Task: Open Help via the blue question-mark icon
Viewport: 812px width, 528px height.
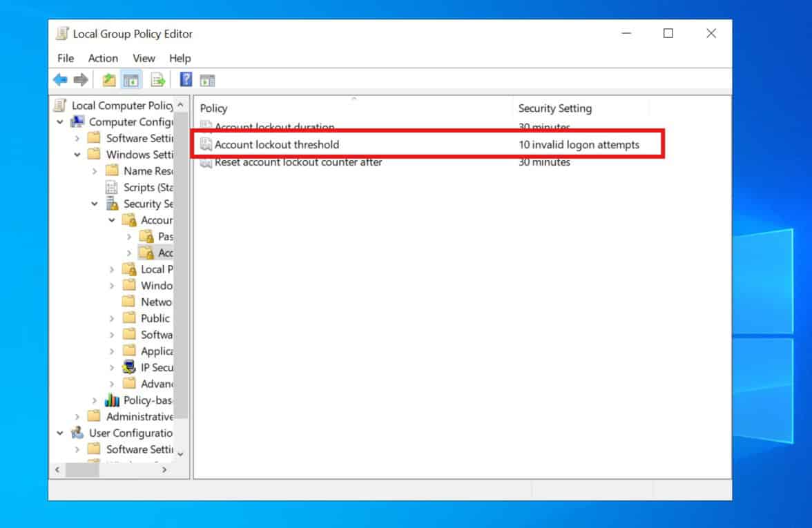Action: tap(185, 80)
